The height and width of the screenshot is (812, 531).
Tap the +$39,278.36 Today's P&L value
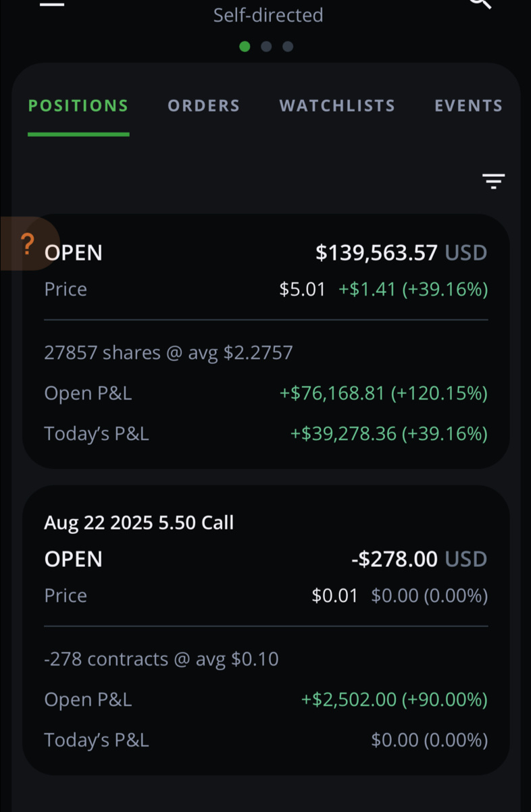tap(389, 433)
